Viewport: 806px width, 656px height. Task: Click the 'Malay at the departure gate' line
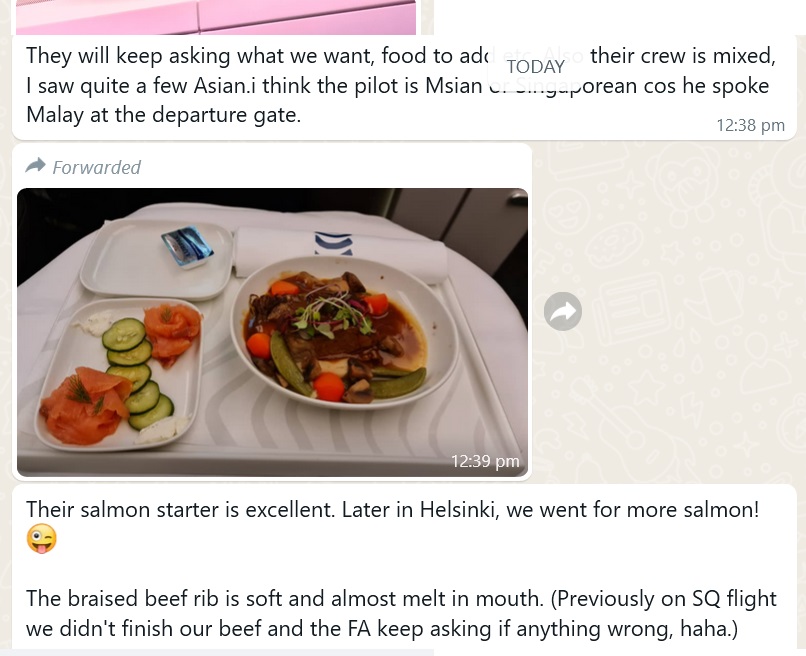point(163,115)
